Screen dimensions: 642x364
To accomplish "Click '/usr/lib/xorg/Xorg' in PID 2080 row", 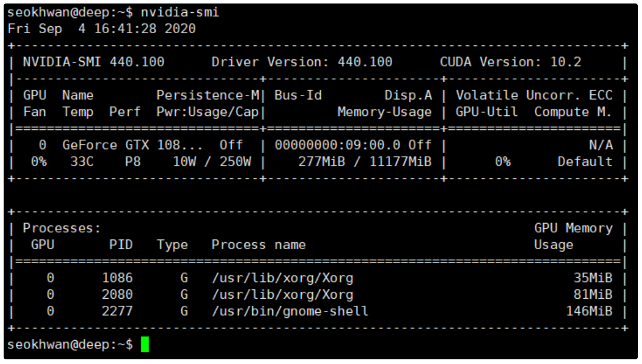I will pos(283,295).
